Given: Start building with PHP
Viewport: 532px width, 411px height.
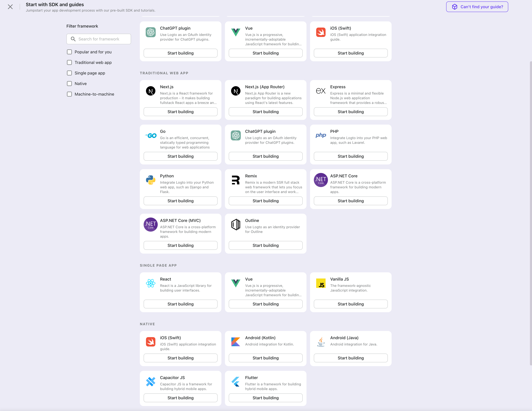Looking at the screenshot, I should coord(351,156).
